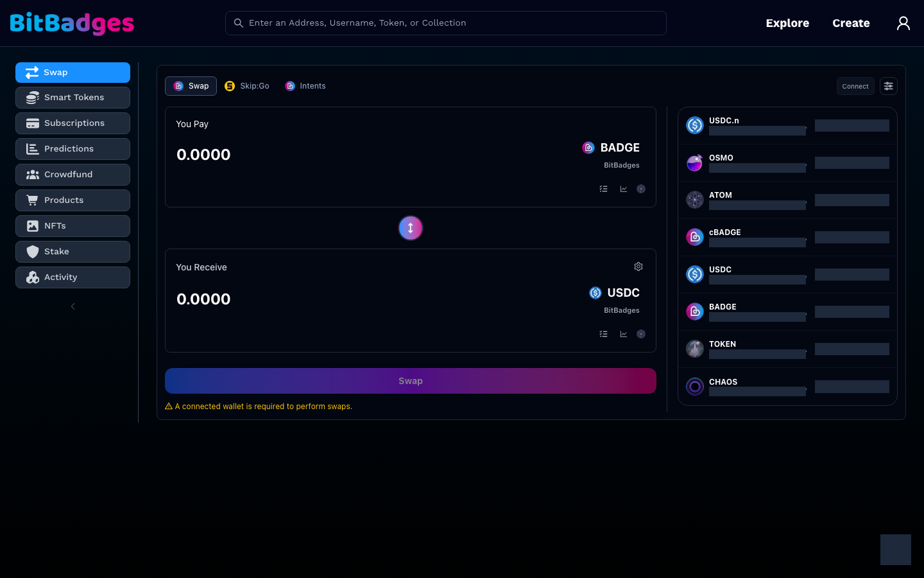Screen dimensions: 924x578
Task: Open Crowdfund in the sidebar
Action: (x=73, y=175)
